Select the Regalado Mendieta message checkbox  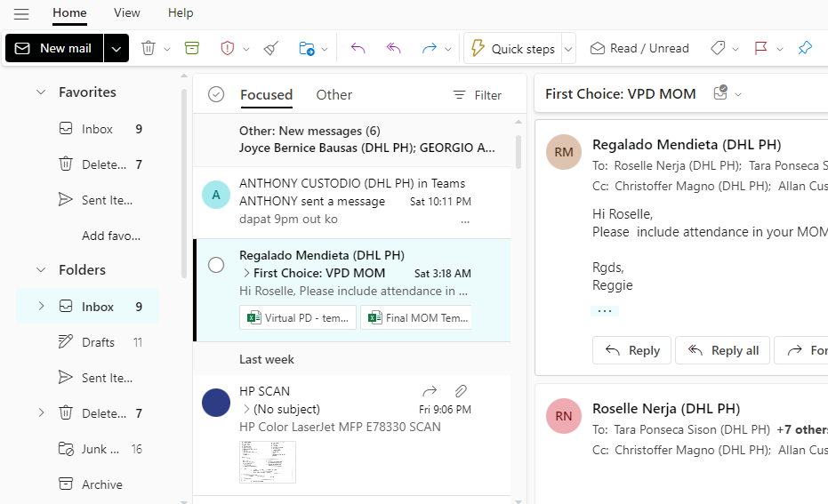click(x=216, y=265)
